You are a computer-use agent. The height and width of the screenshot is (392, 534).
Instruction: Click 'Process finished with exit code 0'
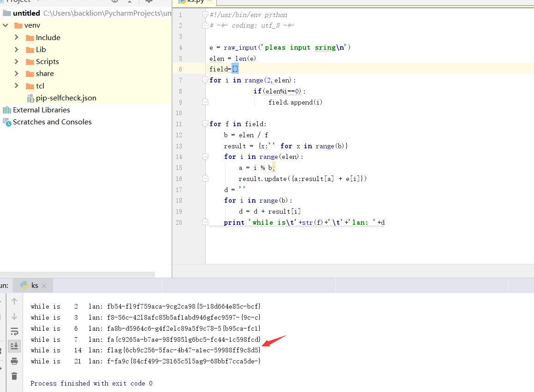pyautogui.click(x=91, y=383)
